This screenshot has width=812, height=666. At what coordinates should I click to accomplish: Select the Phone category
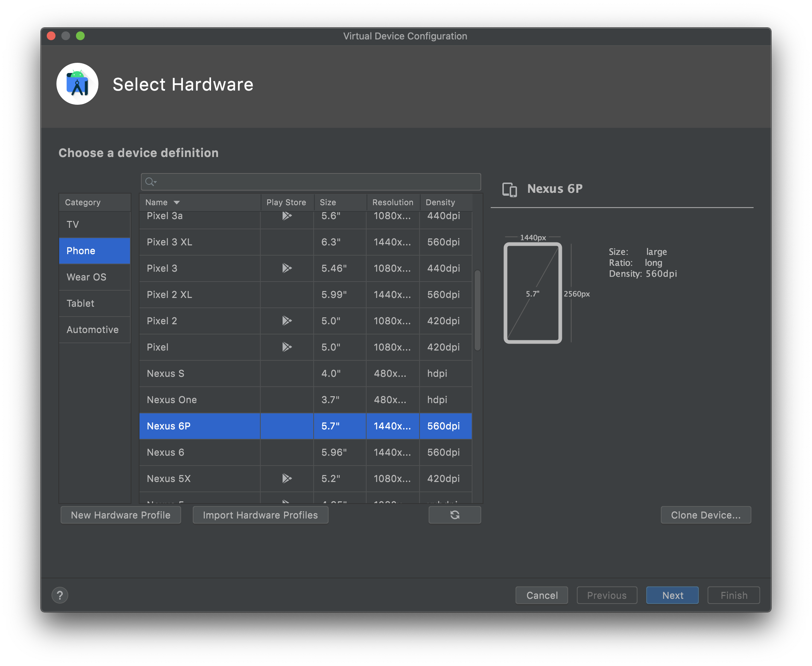(95, 250)
